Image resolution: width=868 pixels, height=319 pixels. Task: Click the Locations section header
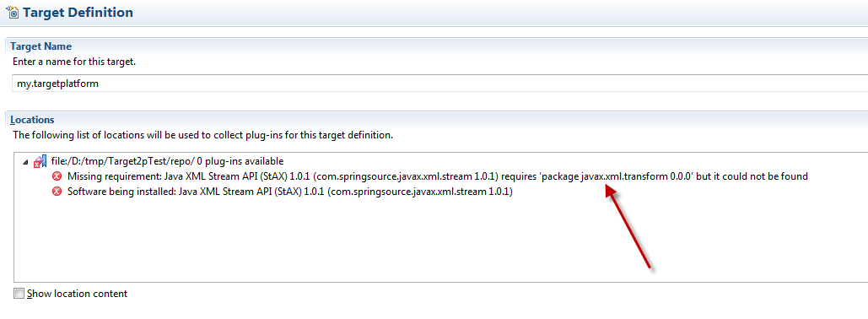(x=32, y=120)
